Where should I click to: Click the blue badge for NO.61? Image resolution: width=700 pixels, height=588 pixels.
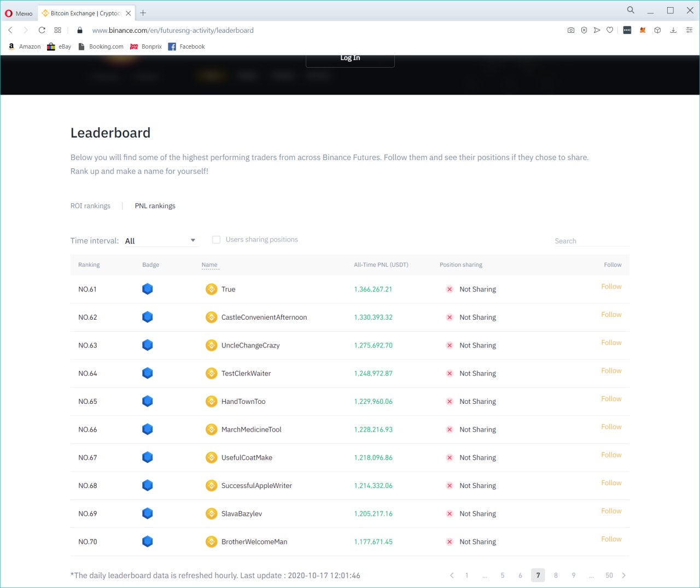[x=147, y=289]
